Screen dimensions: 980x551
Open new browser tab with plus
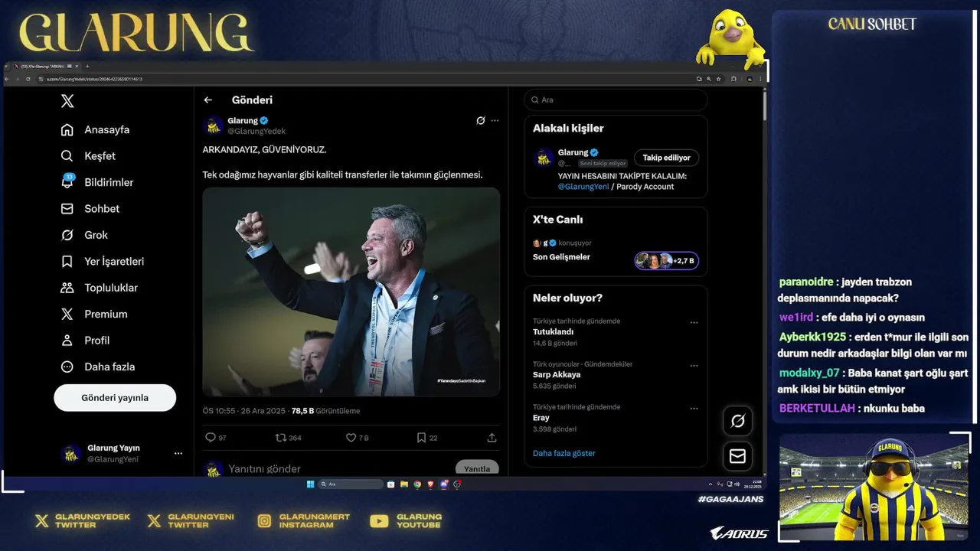pyautogui.click(x=87, y=67)
